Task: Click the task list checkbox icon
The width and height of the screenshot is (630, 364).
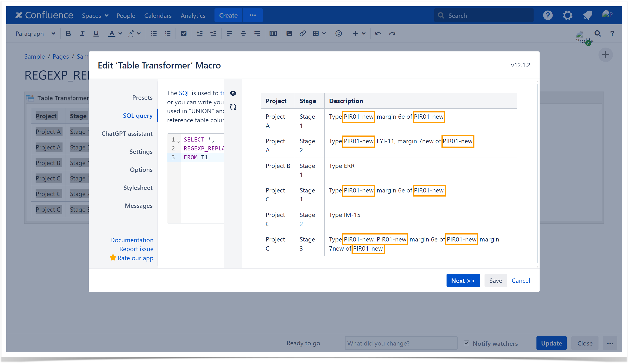Action: (x=183, y=33)
